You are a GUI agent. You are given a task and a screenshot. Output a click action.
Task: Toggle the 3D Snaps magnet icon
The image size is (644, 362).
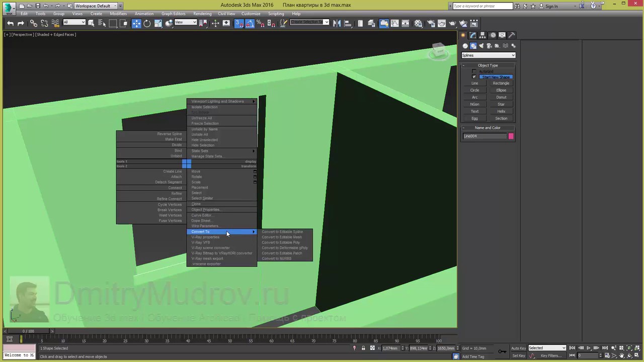[x=239, y=24]
